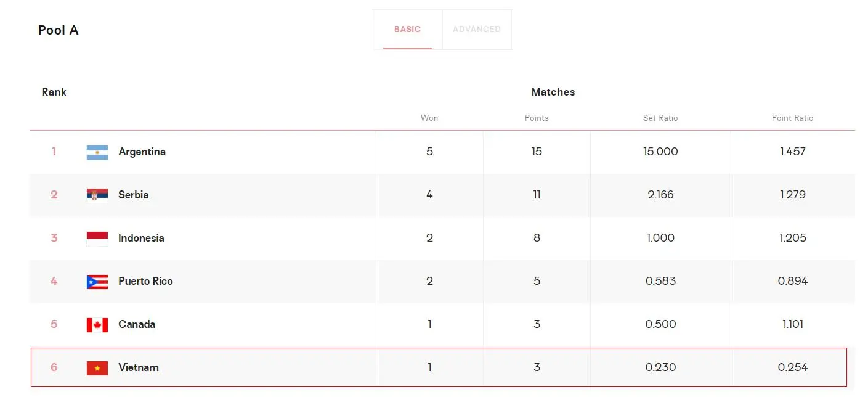Image resolution: width=868 pixels, height=405 pixels.
Task: Click the Serbia flag icon
Action: 97,195
